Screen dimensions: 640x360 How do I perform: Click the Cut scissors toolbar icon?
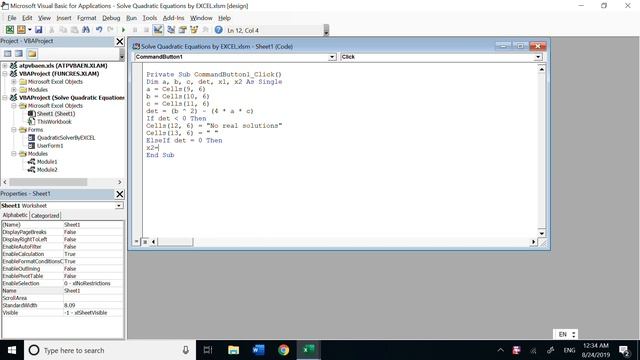[x=51, y=30]
